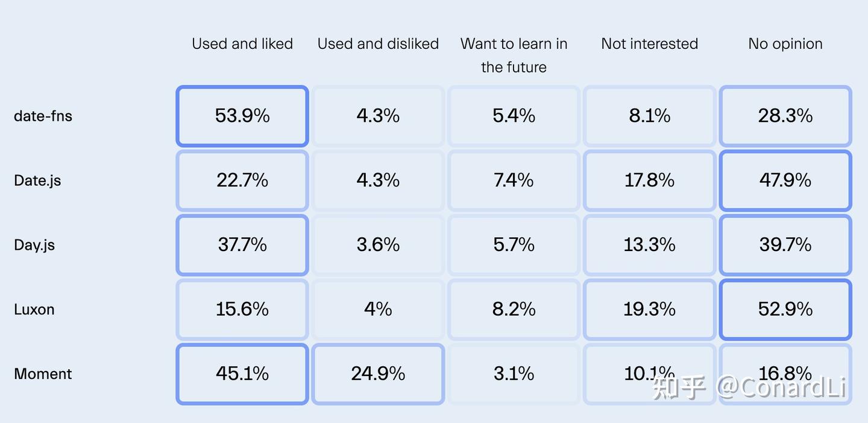Select the Luxon Not interested 19.3% cell
The height and width of the screenshot is (423, 868).
[649, 310]
